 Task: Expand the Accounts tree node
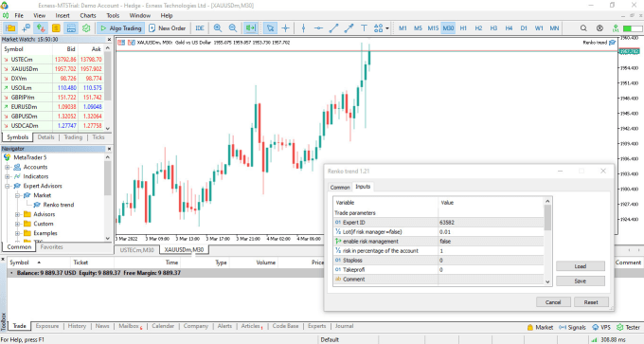(x=7, y=168)
